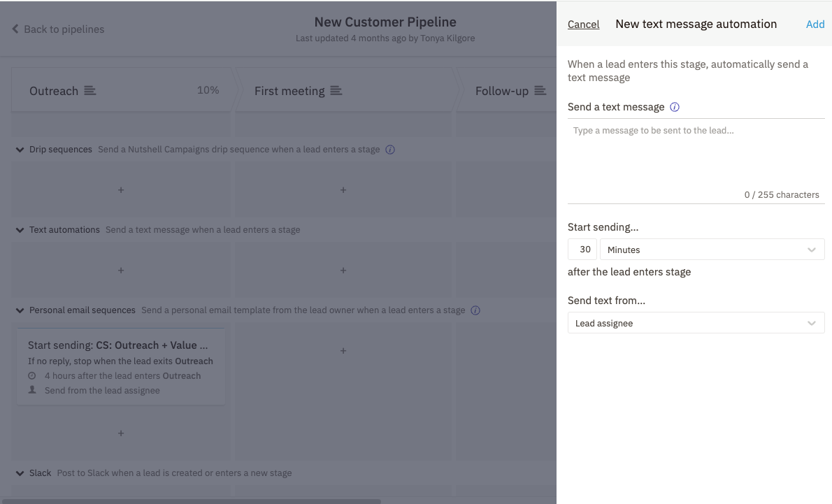Collapse the Drip sequences section
The image size is (832, 504).
pos(19,150)
